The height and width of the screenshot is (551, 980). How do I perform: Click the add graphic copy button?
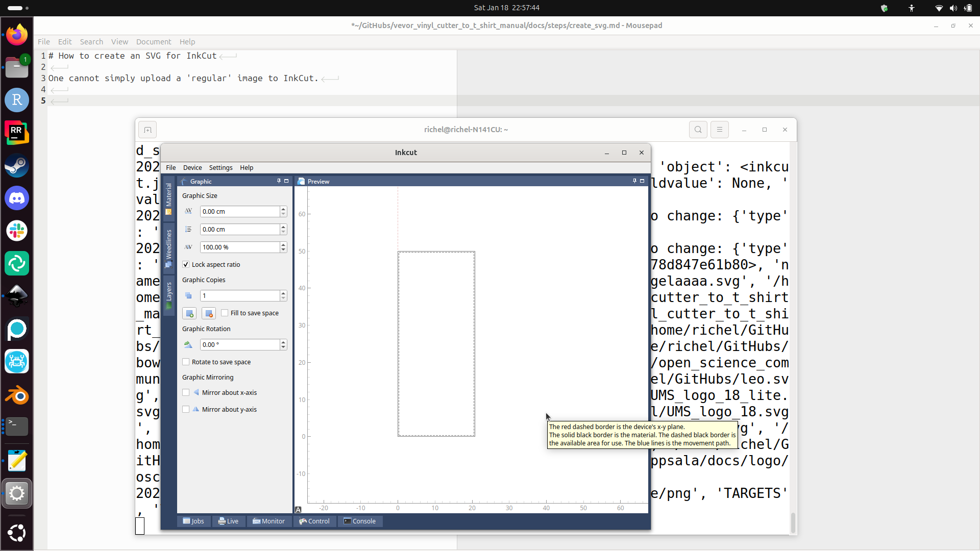click(x=189, y=313)
